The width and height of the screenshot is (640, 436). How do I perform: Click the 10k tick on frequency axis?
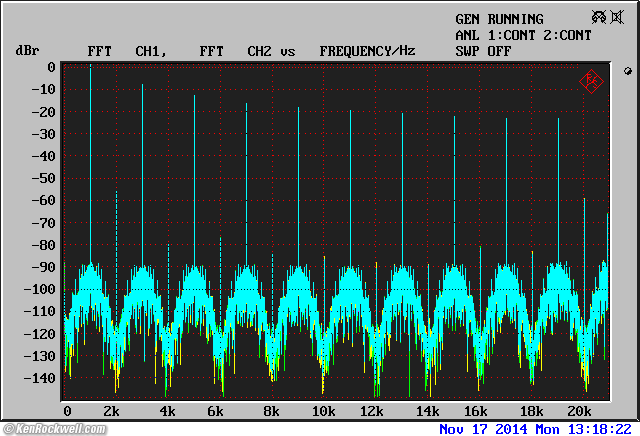click(x=323, y=411)
